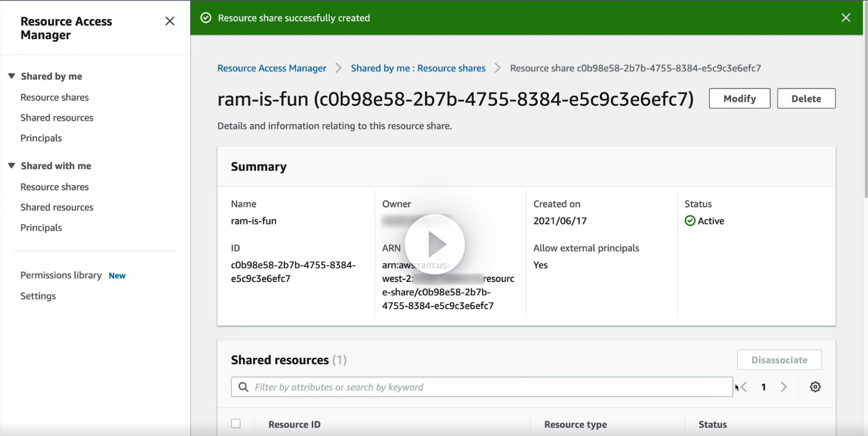Click the search magnifier icon in filter
Viewport: 868px width, 436px height.
point(243,387)
